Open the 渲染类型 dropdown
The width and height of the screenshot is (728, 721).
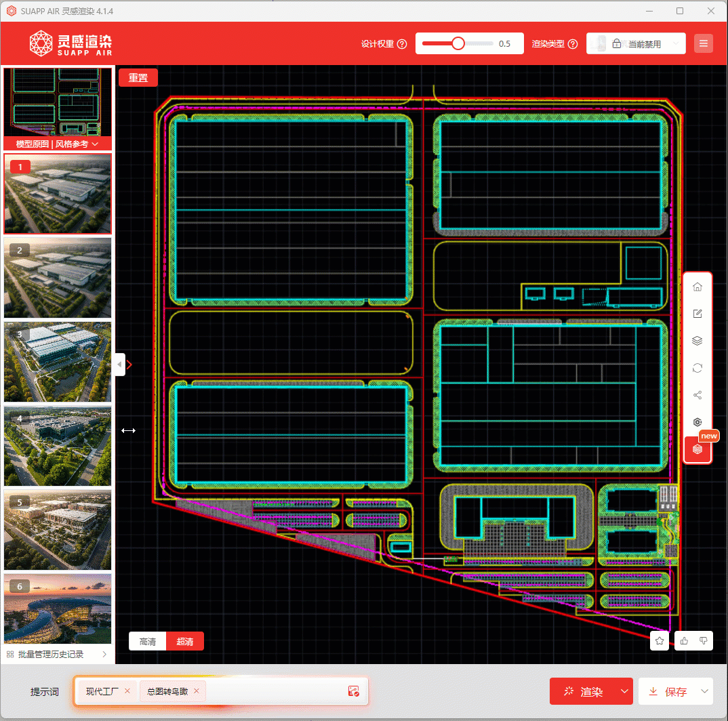click(636, 44)
